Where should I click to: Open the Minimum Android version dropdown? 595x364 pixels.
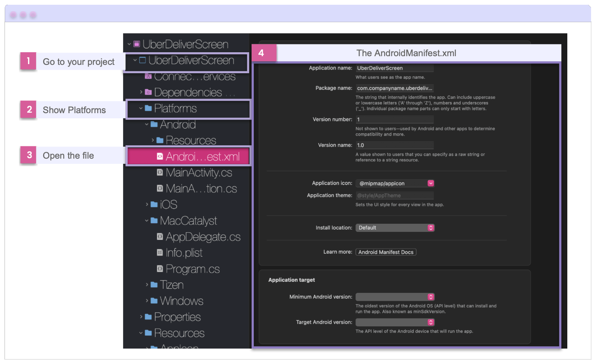(431, 297)
